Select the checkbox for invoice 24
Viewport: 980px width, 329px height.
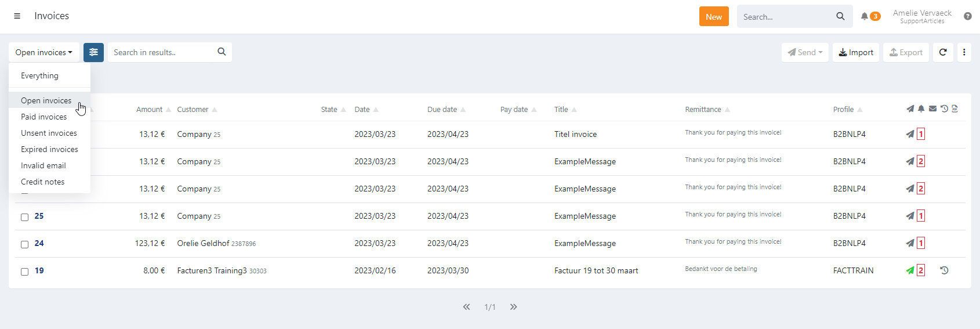24,244
